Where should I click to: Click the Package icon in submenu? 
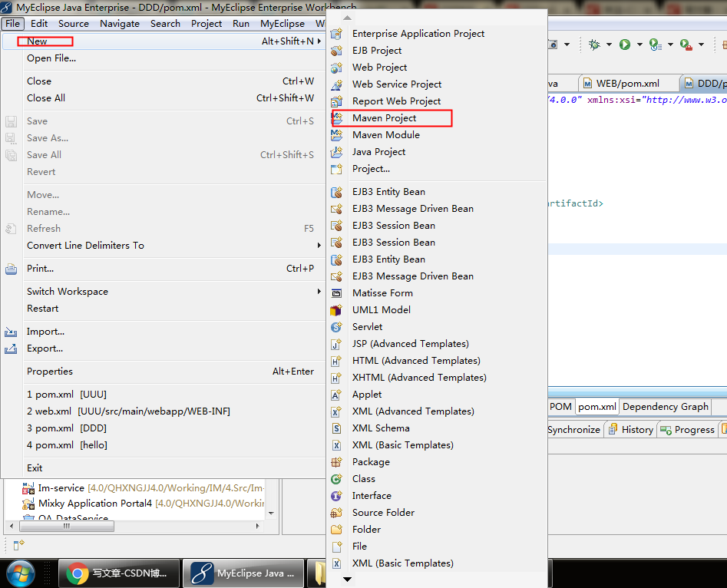click(x=336, y=462)
